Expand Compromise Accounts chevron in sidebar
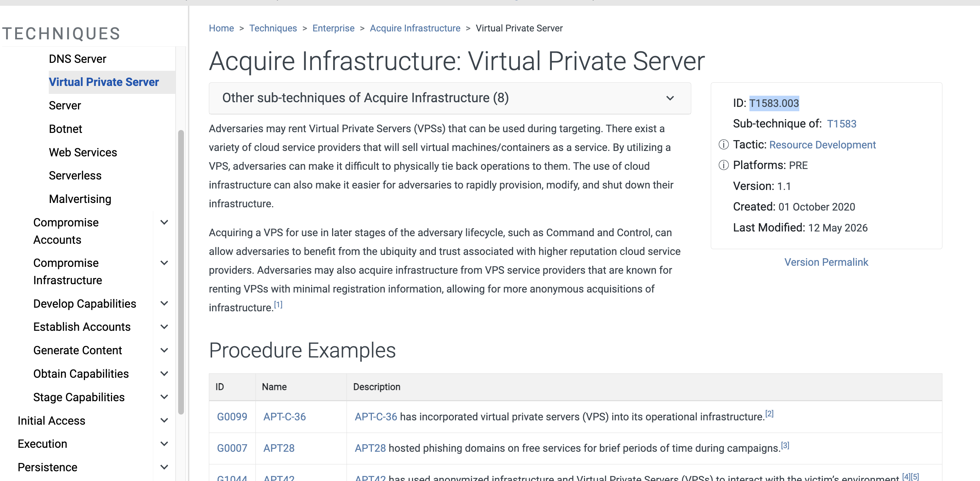Image resolution: width=980 pixels, height=481 pixels. pyautogui.click(x=164, y=222)
